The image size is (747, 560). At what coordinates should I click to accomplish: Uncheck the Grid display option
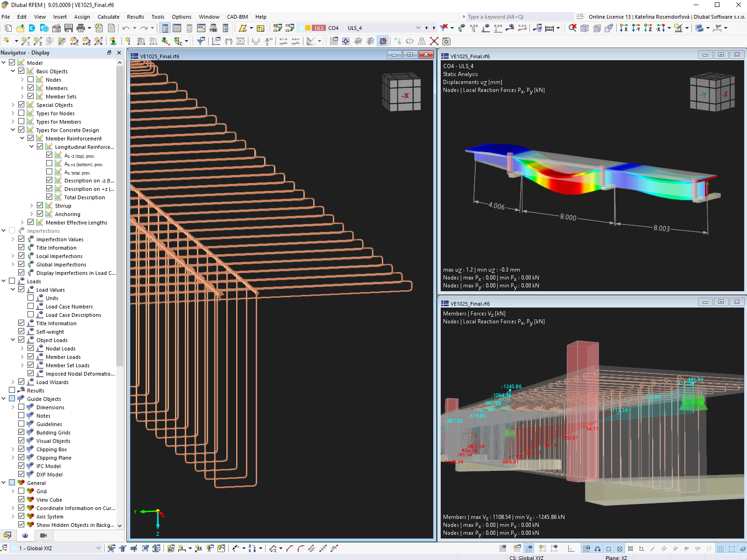pyautogui.click(x=21, y=491)
